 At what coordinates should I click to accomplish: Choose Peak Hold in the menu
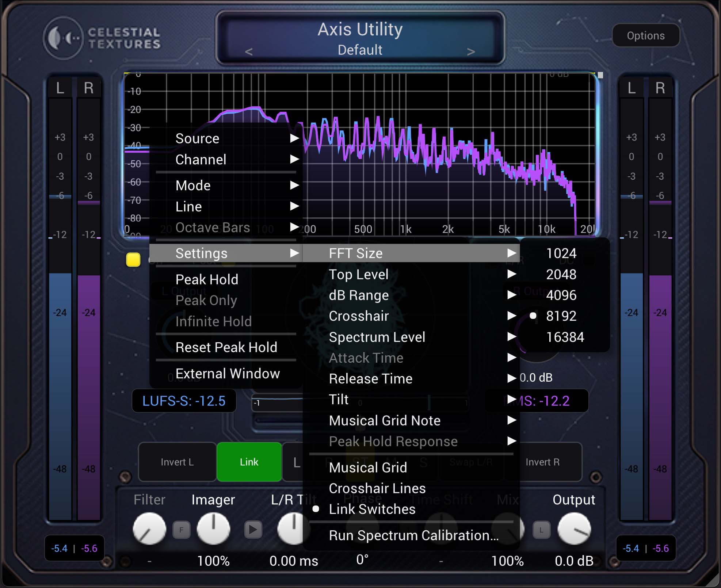point(226,279)
